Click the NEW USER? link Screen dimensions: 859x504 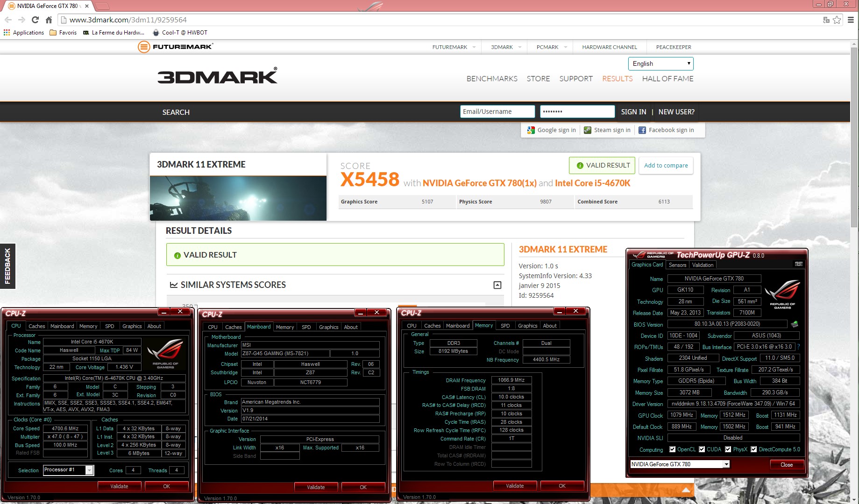pyautogui.click(x=676, y=112)
